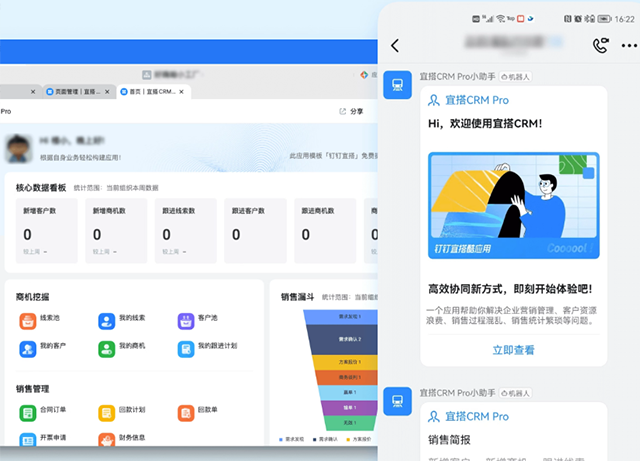The height and width of the screenshot is (461, 640).
Task: Click the yellow 方案报价 funnel segment
Action: pyautogui.click(x=346, y=362)
